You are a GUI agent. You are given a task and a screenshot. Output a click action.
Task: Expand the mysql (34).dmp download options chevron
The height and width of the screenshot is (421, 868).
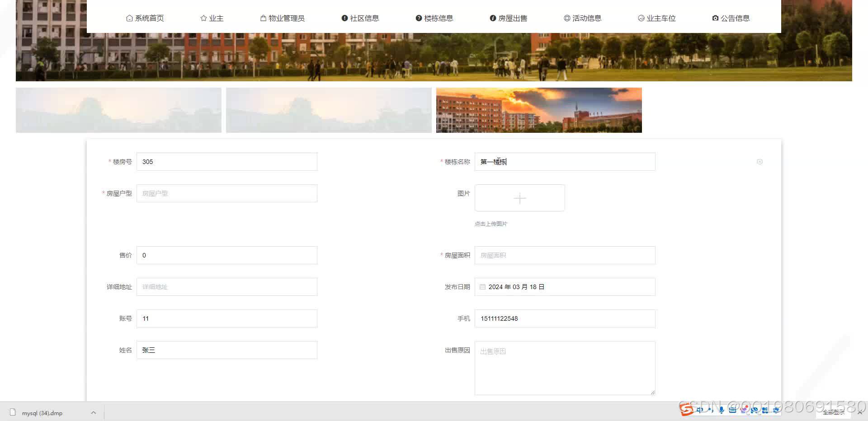(x=94, y=412)
